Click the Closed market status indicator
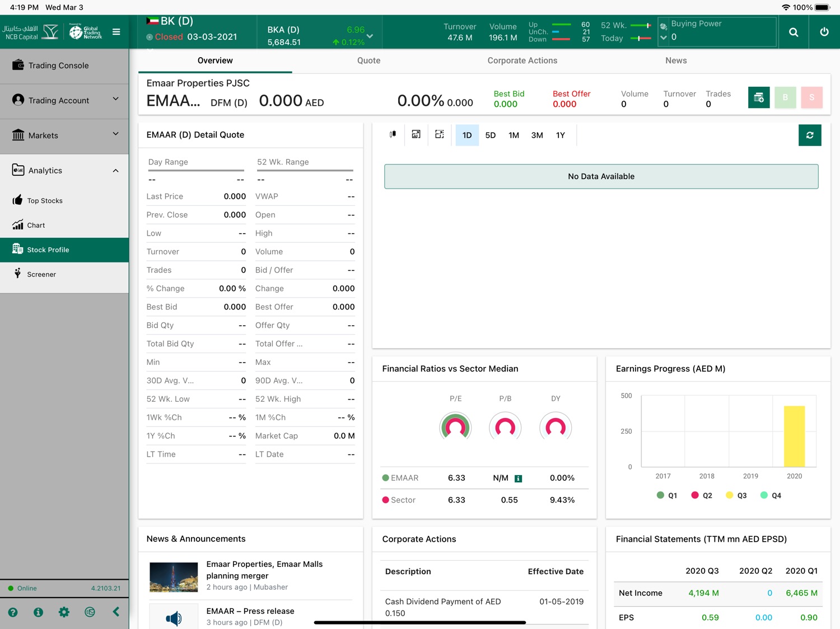Image resolution: width=840 pixels, height=629 pixels. (x=165, y=37)
